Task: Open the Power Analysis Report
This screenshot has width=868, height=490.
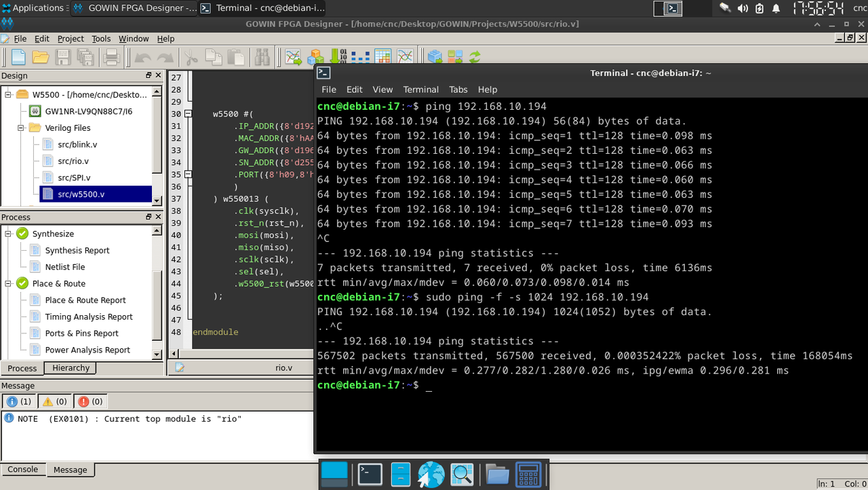Action: click(x=87, y=350)
